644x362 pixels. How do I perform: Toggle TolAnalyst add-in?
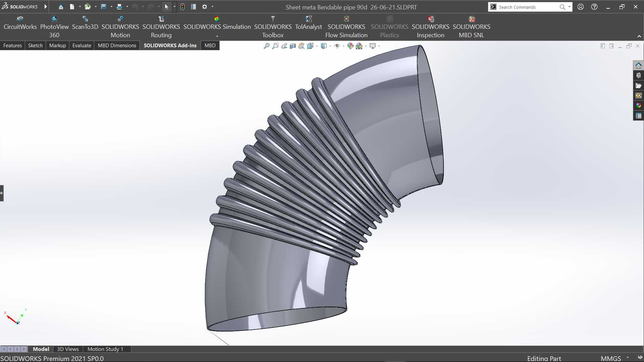coord(309,23)
